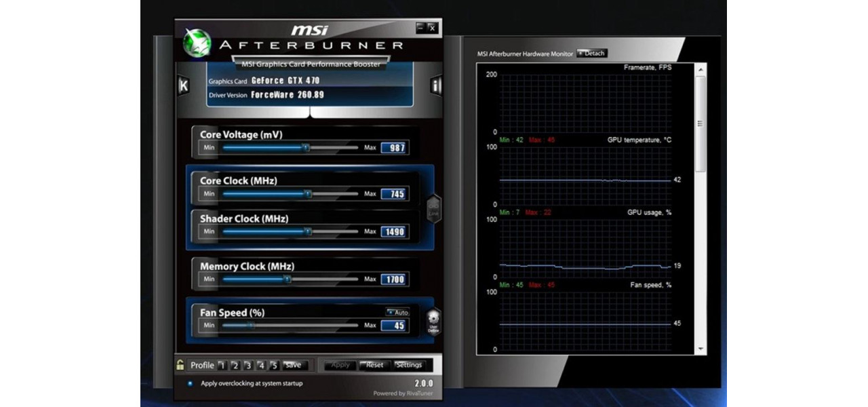Click the Powered by RivaTuner text
Screen dimensions: 868x407
403,393
